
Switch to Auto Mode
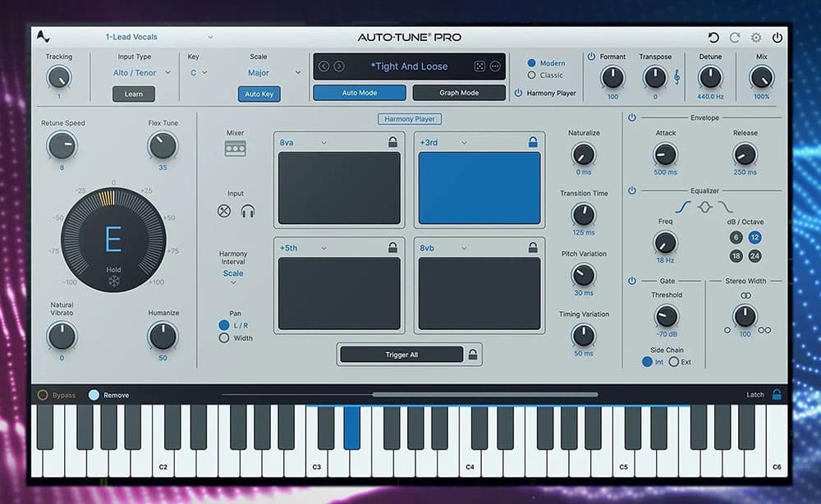coord(360,93)
